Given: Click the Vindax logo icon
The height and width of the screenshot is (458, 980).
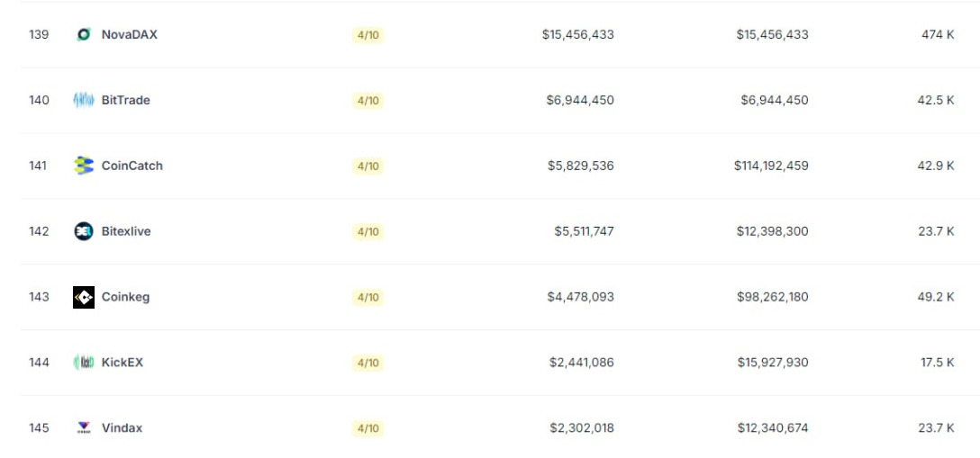Looking at the screenshot, I should [x=84, y=428].
